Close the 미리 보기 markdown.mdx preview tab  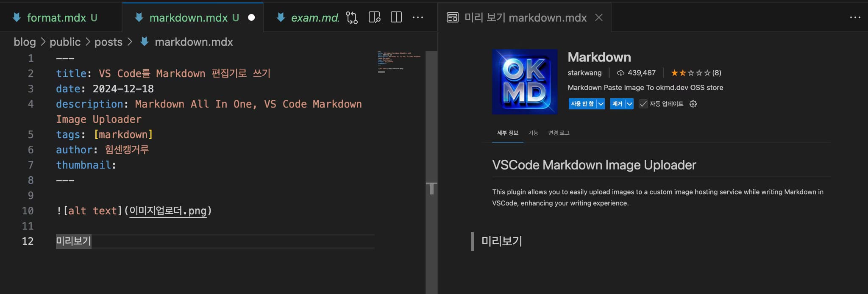pos(598,17)
